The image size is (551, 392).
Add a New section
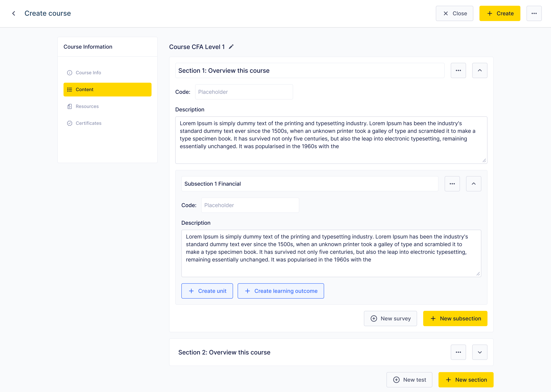point(466,380)
